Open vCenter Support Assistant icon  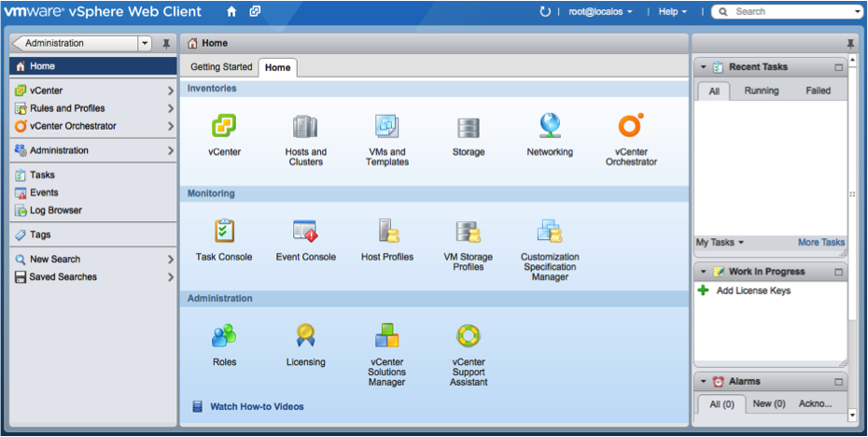(469, 335)
